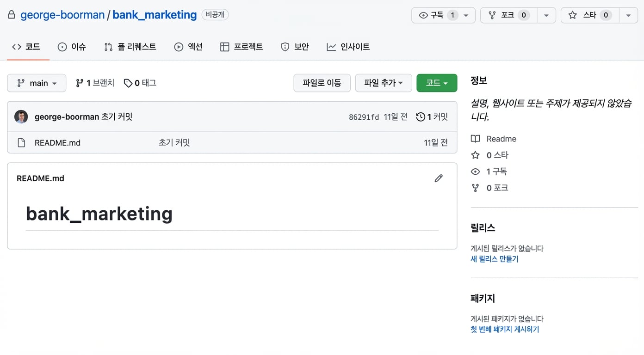Image resolution: width=644 pixels, height=355 pixels.
Task: Click the fork icon beside 0 포크 in sidebar
Action: (475, 188)
